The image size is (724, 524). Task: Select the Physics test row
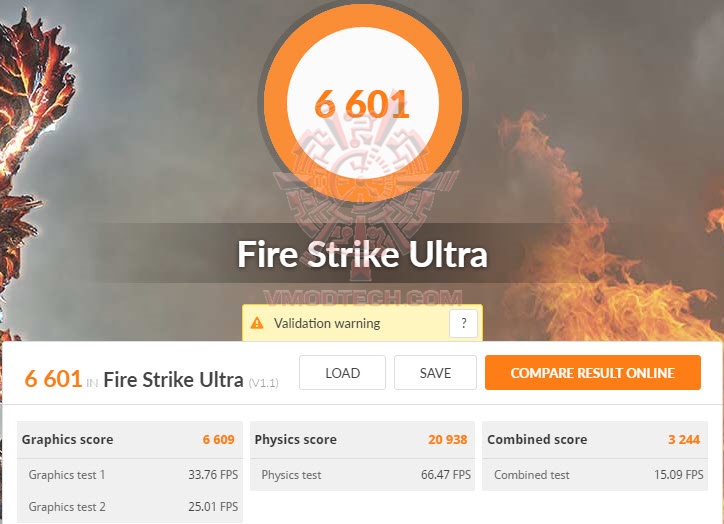pyautogui.click(x=362, y=475)
